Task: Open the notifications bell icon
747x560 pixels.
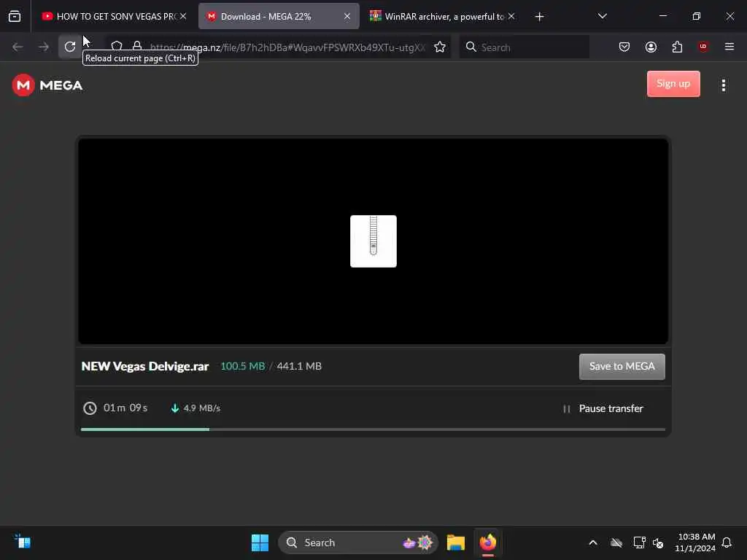Action: (727, 542)
